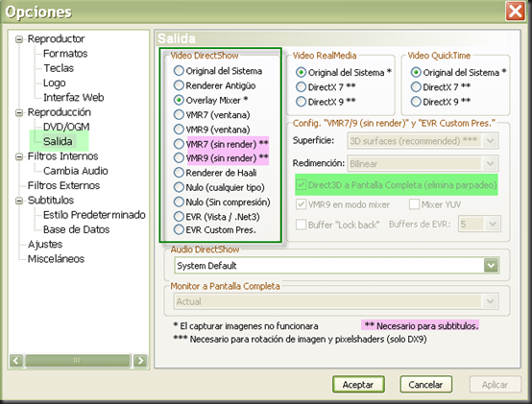Click the tree scrollbar left arrow

16,360
